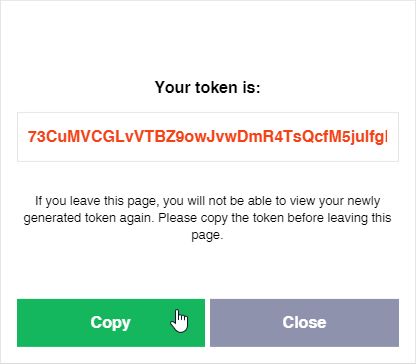Image resolution: width=416 pixels, height=364 pixels.
Task: Copy the generated token to clipboard
Action: [111, 323]
